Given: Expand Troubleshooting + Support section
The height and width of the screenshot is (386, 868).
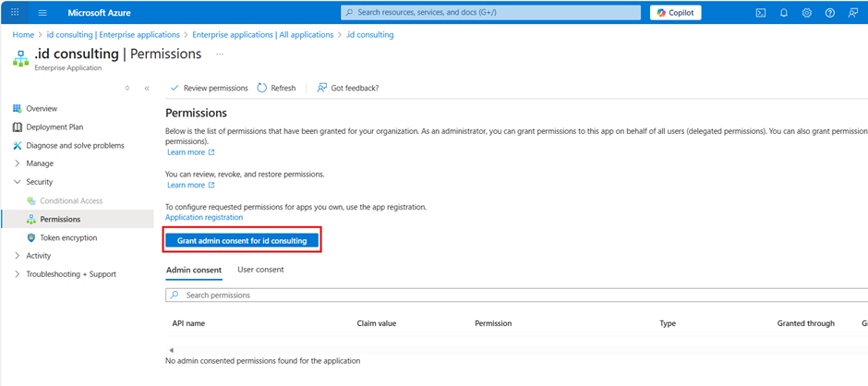Looking at the screenshot, I should click(17, 274).
